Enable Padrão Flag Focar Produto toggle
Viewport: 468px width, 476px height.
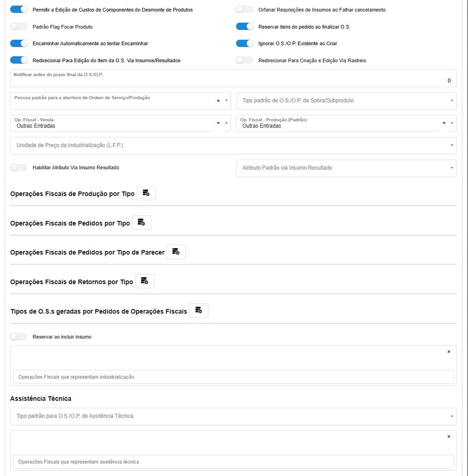[x=19, y=27]
